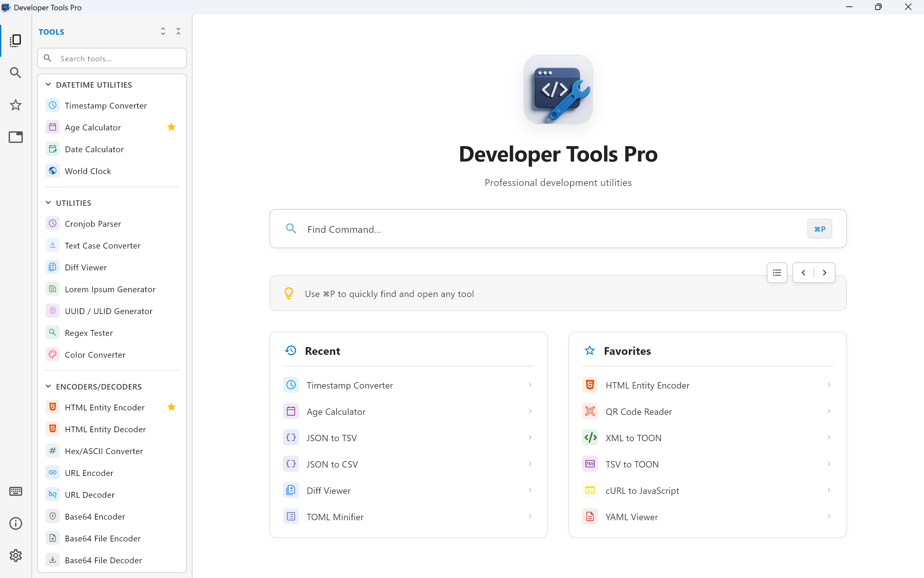
Task: Click the QR Code Reader icon in Favorites
Action: coord(590,411)
